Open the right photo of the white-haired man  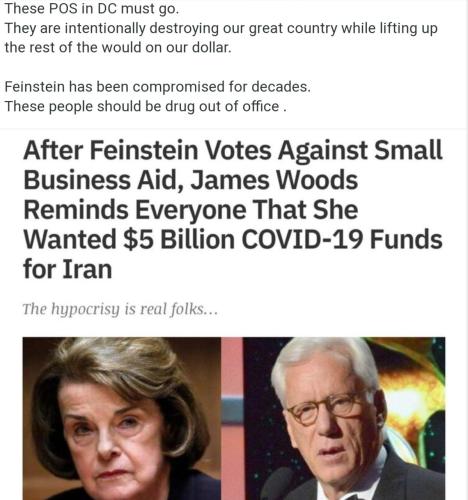344,418
